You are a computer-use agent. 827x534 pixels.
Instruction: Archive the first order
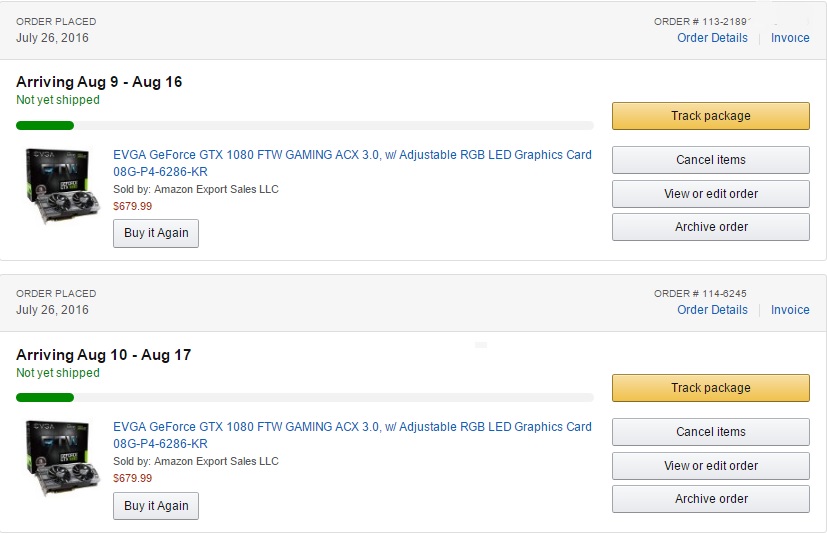click(710, 227)
